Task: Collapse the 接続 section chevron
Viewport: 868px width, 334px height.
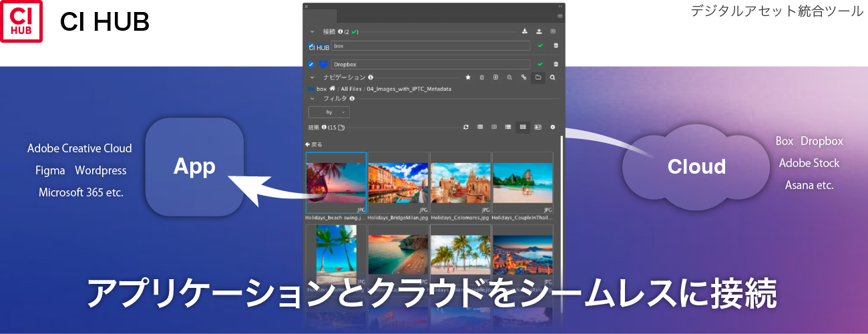Action: [x=312, y=31]
